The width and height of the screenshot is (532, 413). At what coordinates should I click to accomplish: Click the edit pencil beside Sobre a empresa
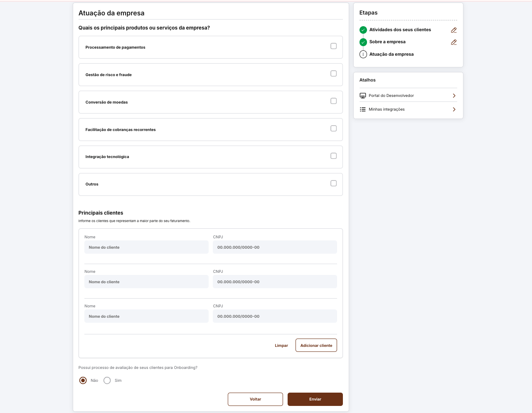454,42
